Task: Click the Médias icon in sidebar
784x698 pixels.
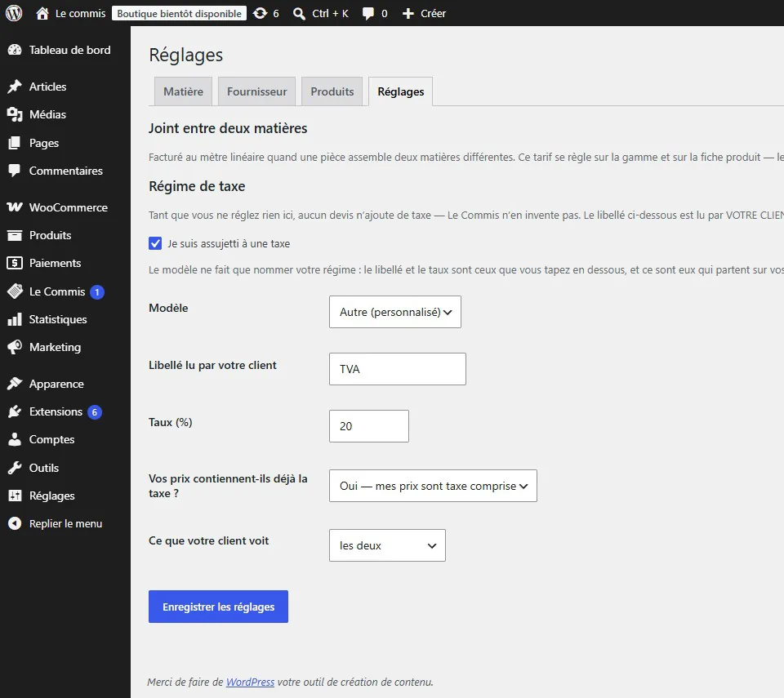Action: 15,114
